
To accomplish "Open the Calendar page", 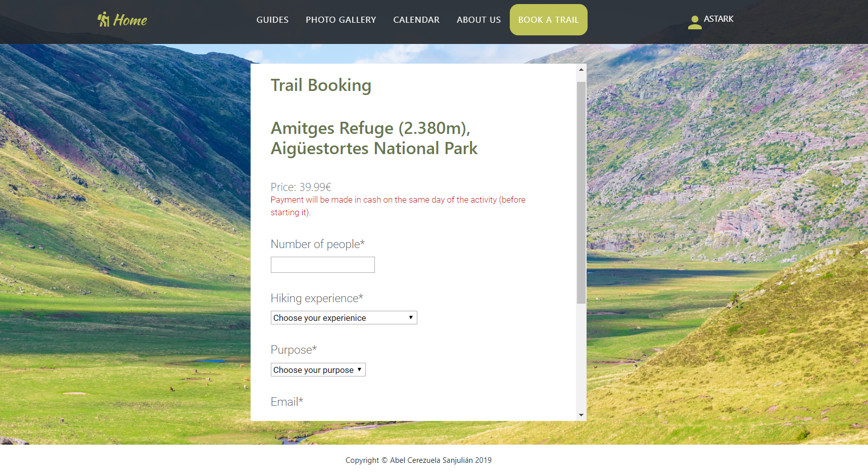I will coord(416,20).
